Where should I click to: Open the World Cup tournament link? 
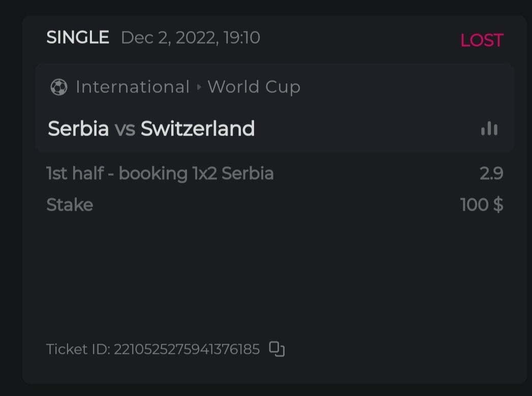click(254, 87)
